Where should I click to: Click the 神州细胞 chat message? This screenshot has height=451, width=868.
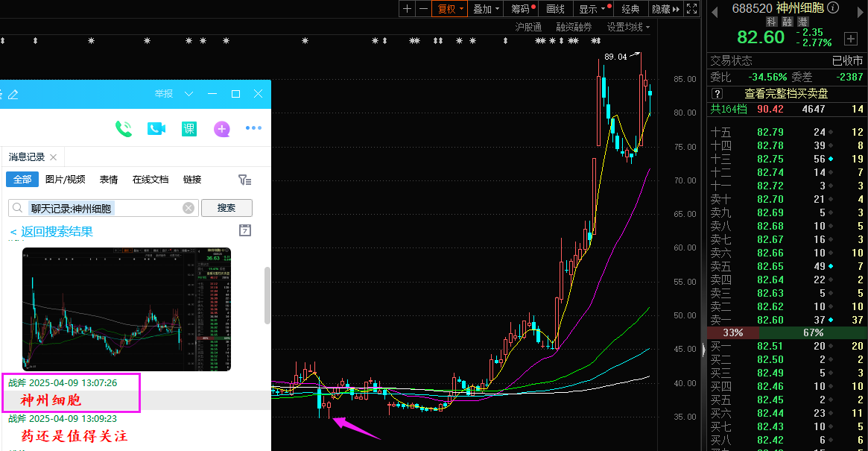pos(51,400)
